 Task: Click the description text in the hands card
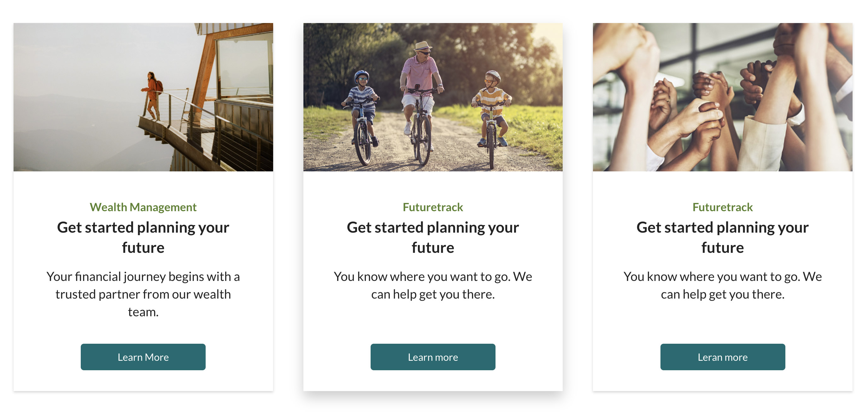722,285
